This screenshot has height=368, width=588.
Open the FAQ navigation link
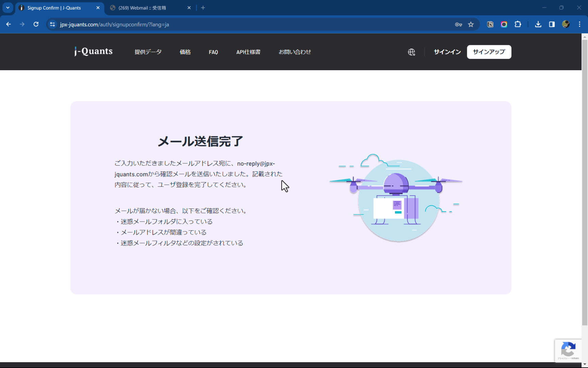coord(213,52)
